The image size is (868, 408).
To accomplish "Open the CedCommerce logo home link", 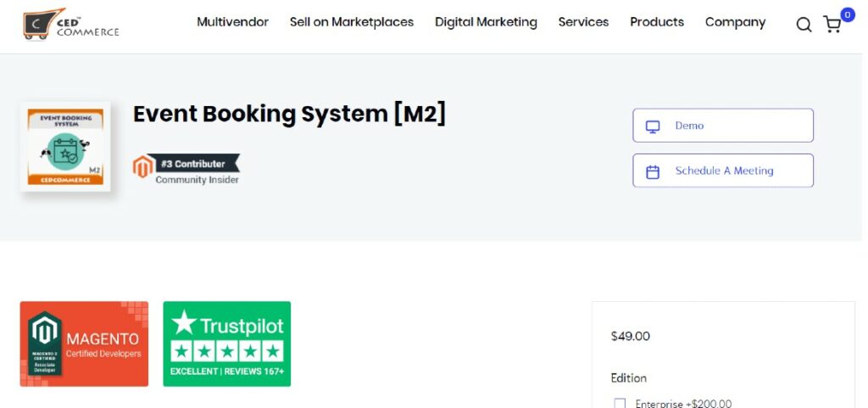I will 71,24.
